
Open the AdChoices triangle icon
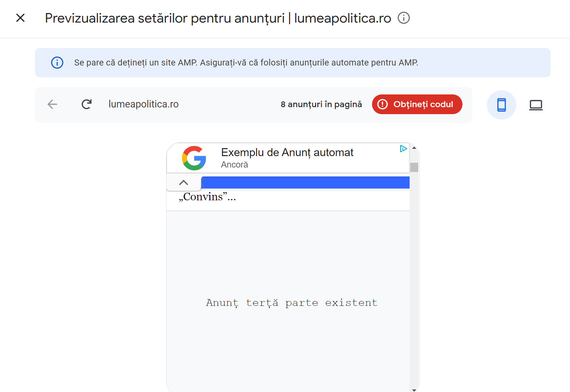click(x=403, y=148)
